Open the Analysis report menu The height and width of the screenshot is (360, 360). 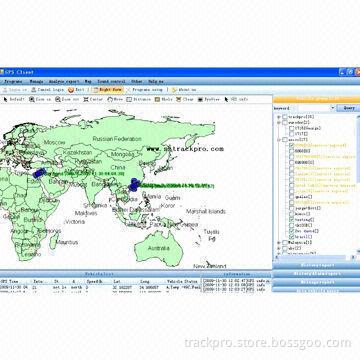(64, 81)
